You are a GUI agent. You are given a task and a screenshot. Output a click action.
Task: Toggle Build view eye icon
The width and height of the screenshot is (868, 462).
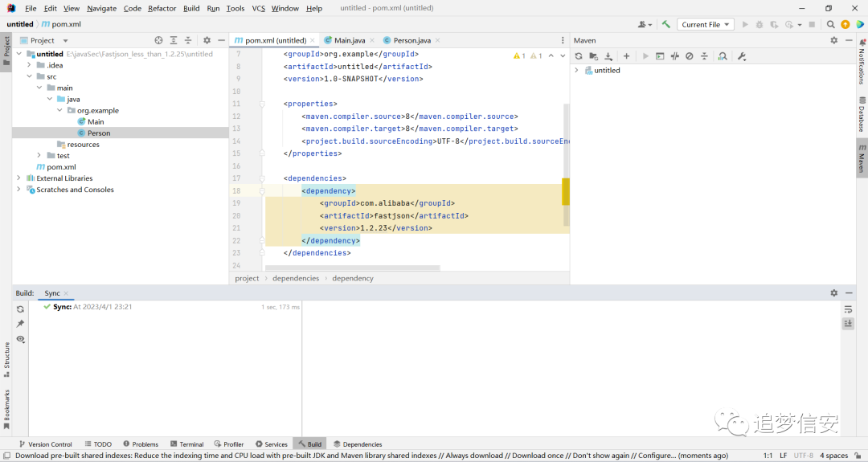pos(20,338)
